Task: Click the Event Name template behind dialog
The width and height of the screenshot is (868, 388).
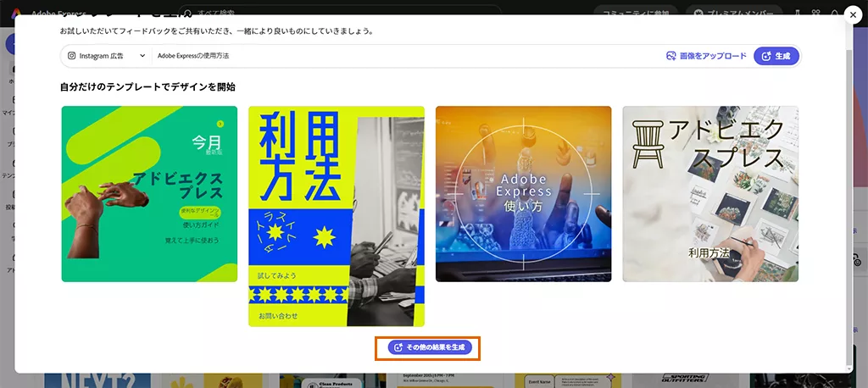Action: coord(568,380)
